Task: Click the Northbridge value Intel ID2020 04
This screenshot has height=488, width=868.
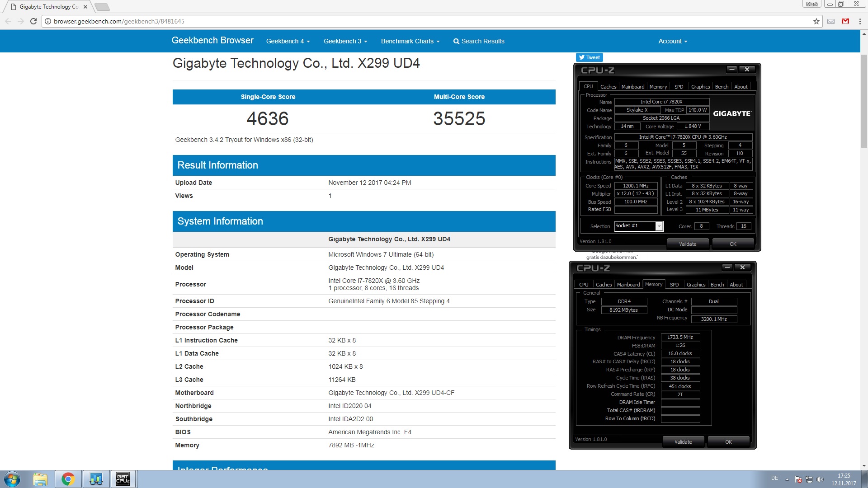Action: 349,406
